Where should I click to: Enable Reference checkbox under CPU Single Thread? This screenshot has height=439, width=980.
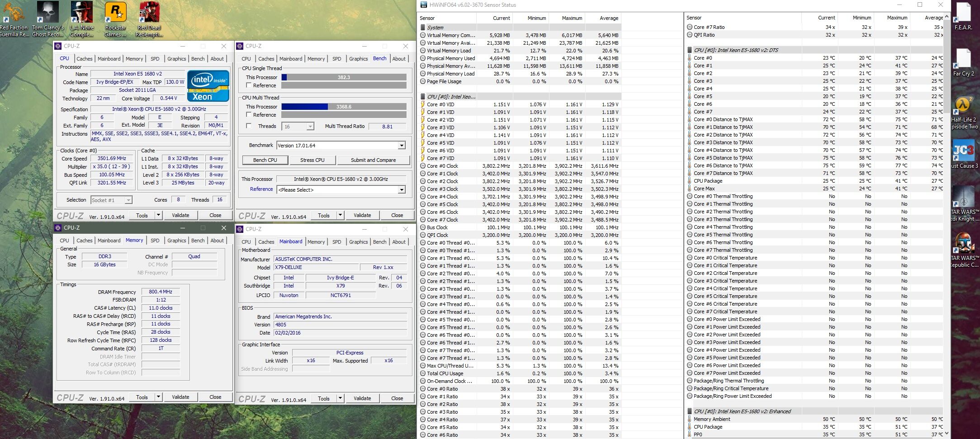pyautogui.click(x=249, y=85)
